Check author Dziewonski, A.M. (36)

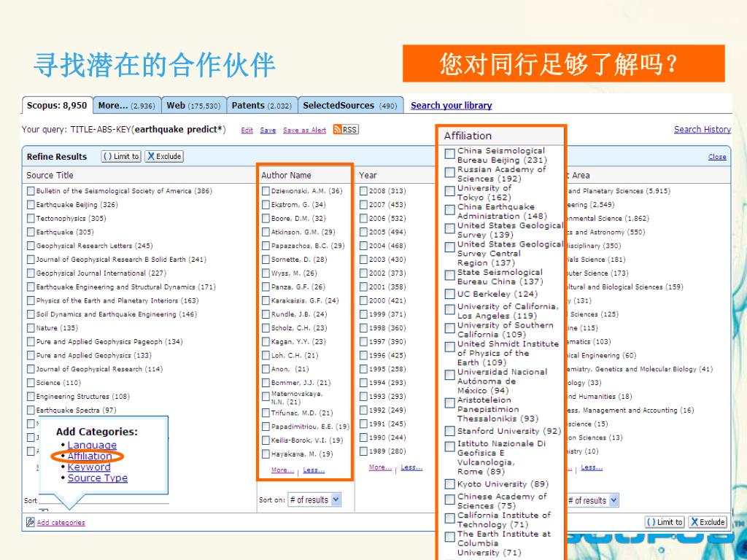(x=266, y=191)
